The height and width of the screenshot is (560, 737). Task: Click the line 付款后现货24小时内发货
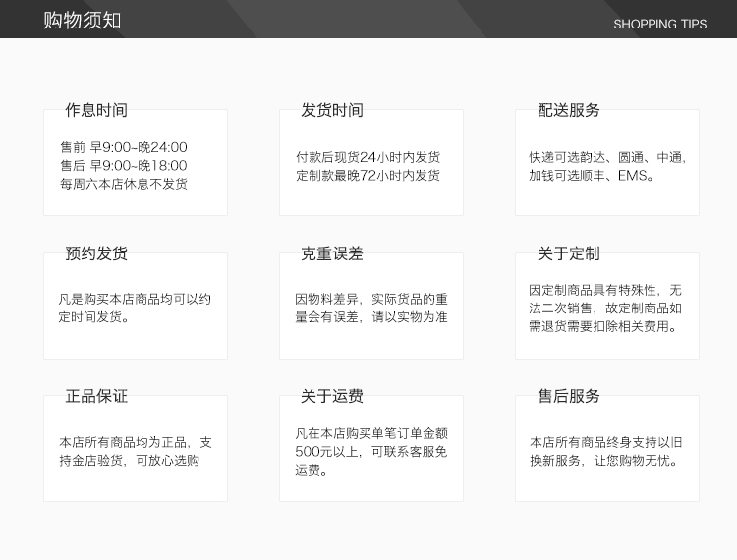pyautogui.click(x=368, y=157)
